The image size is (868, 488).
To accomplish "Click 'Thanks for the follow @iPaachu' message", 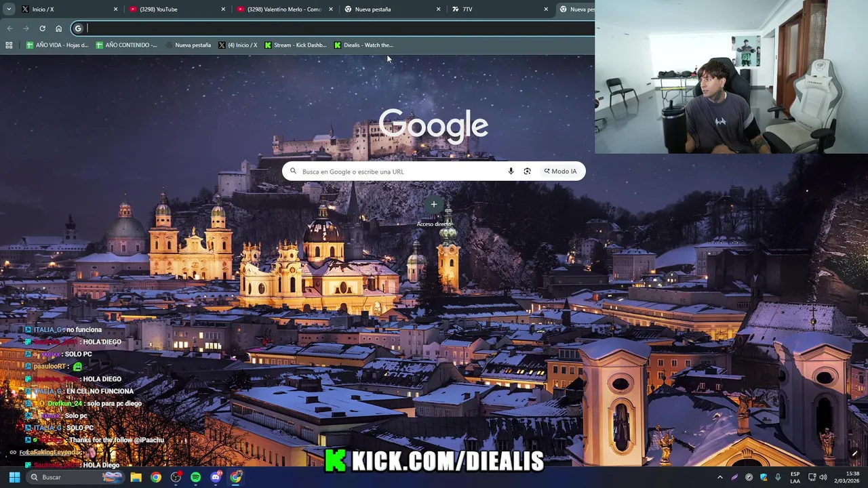I will point(117,441).
